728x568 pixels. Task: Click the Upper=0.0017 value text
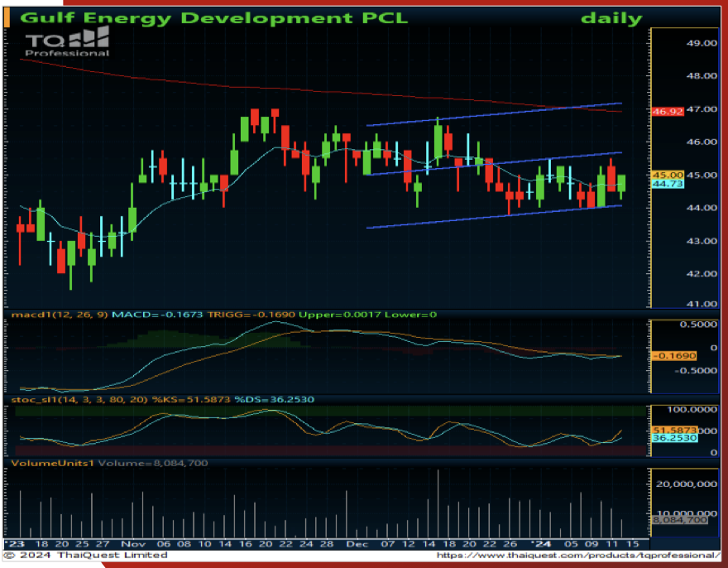click(x=339, y=315)
